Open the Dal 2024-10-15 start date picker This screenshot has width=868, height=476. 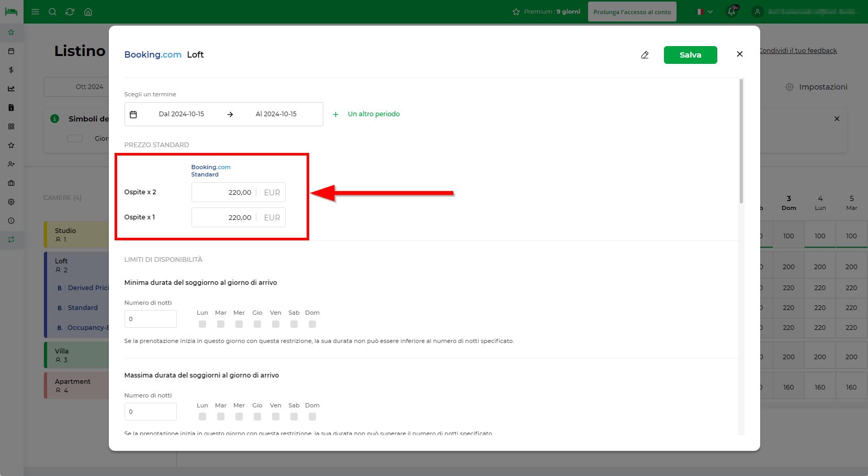(x=181, y=114)
